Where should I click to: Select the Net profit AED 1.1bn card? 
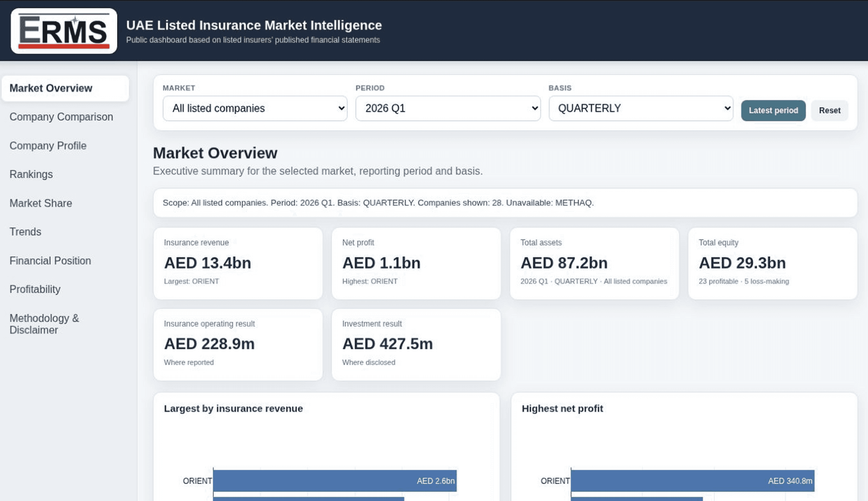tap(416, 263)
